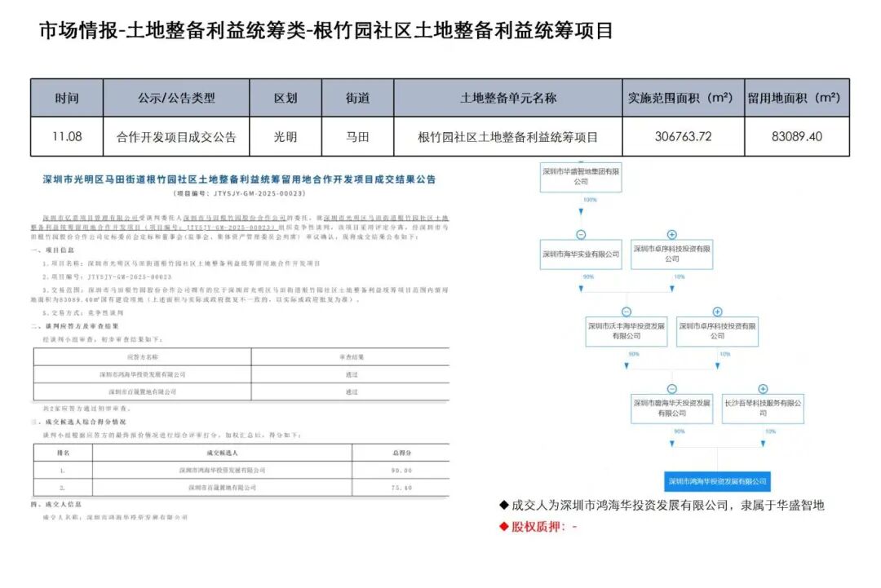Screen dimensions: 881x588
Task: Expand plus icon above 长沙吾琴科技服务有限公司
Action: (763, 389)
